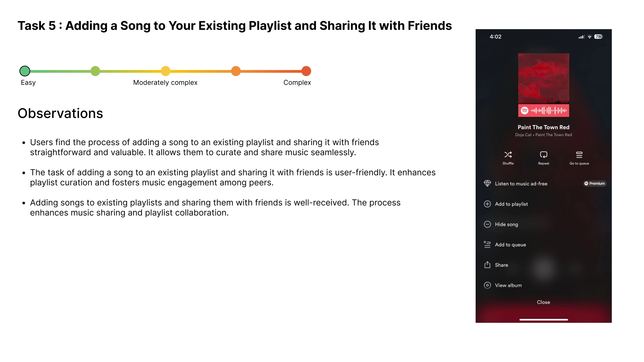Viewport: 644px width, 362px height.
Task: Tap the Shuffle icon
Action: click(x=508, y=155)
